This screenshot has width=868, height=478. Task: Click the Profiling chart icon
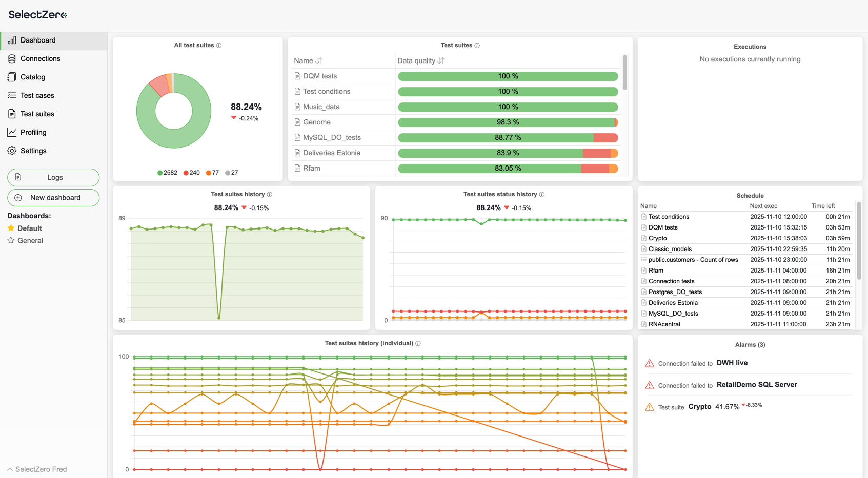[12, 133]
